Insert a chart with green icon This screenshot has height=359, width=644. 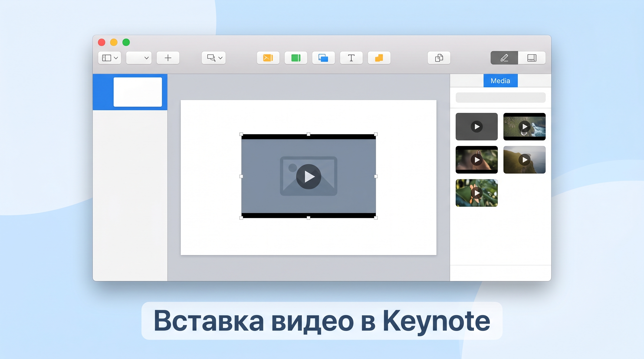click(x=296, y=58)
